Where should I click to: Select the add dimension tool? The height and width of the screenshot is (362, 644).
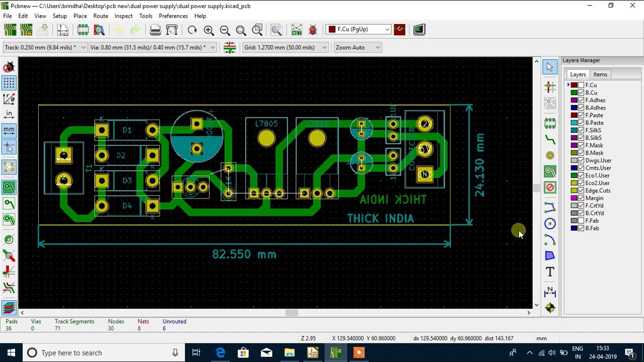[550, 291]
